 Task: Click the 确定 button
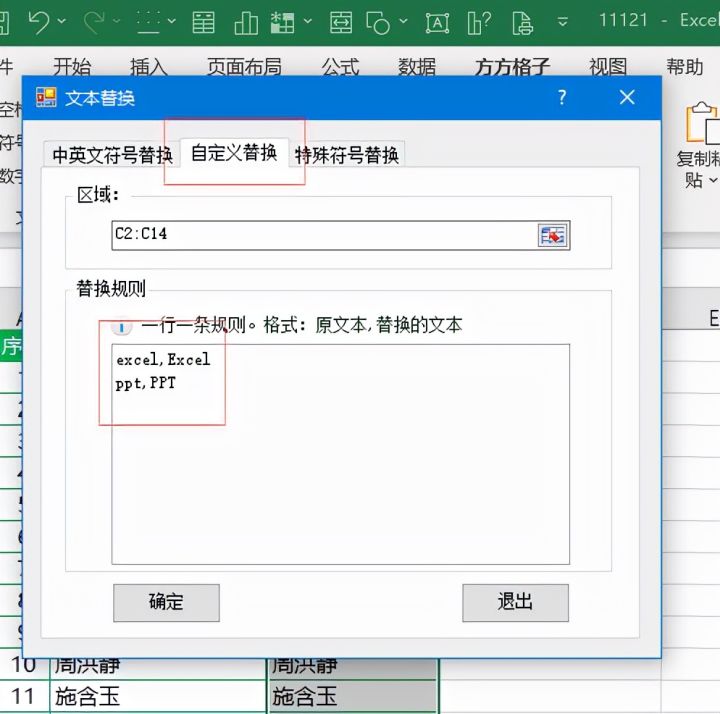coord(166,602)
